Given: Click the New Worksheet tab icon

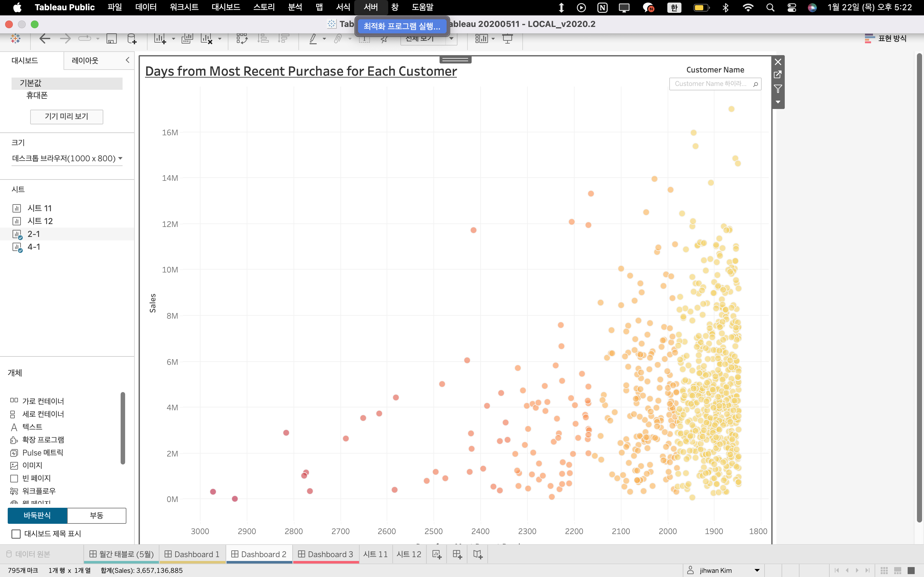Looking at the screenshot, I should (437, 554).
